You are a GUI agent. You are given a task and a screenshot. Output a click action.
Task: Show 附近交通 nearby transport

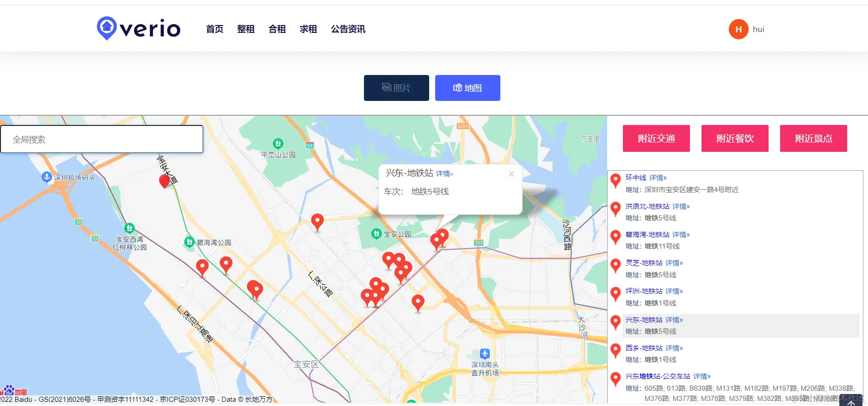point(656,138)
